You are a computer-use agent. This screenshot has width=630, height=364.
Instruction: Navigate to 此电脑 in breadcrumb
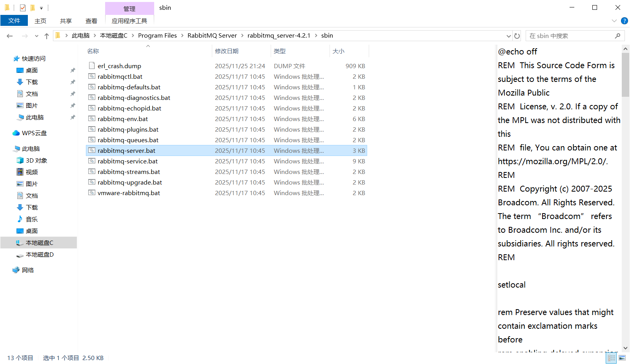(x=80, y=36)
